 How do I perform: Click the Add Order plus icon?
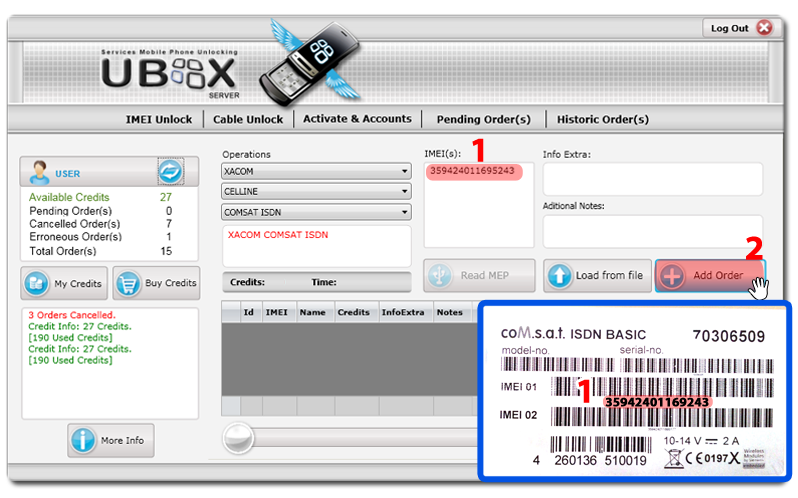[671, 276]
